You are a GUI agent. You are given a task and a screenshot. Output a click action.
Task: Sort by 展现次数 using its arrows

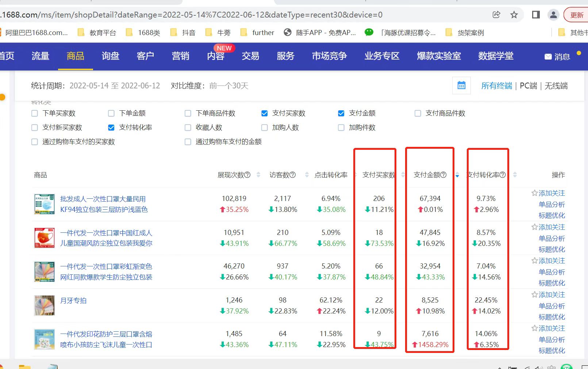click(x=258, y=175)
